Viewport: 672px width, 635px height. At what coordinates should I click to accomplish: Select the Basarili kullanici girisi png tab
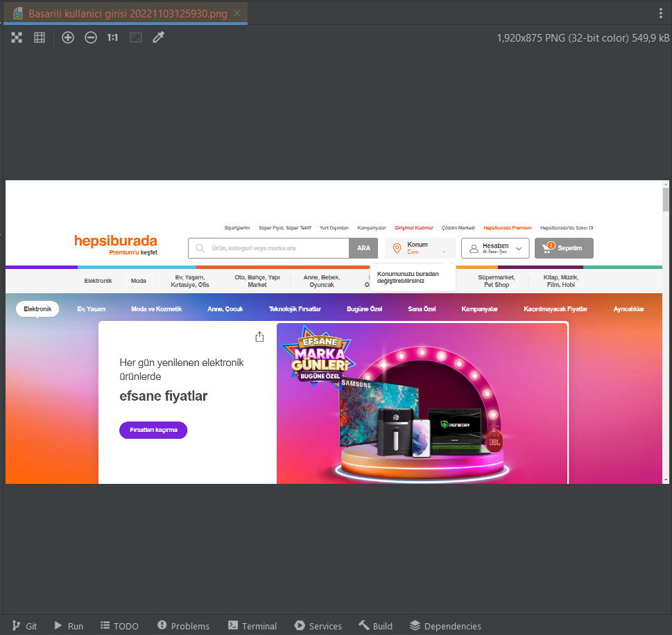pos(126,13)
